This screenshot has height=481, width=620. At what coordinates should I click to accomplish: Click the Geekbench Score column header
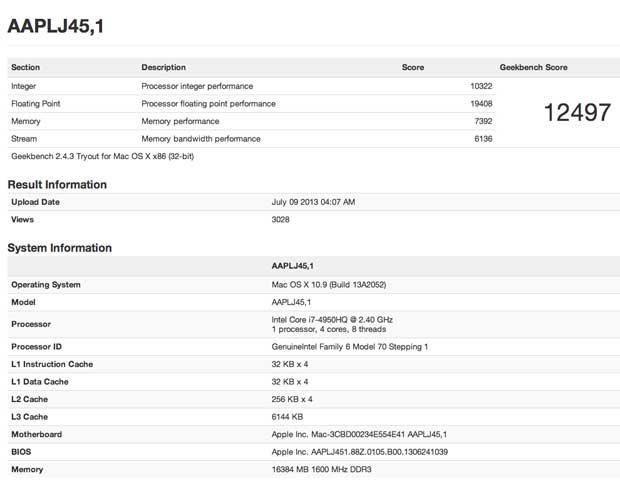click(x=533, y=68)
